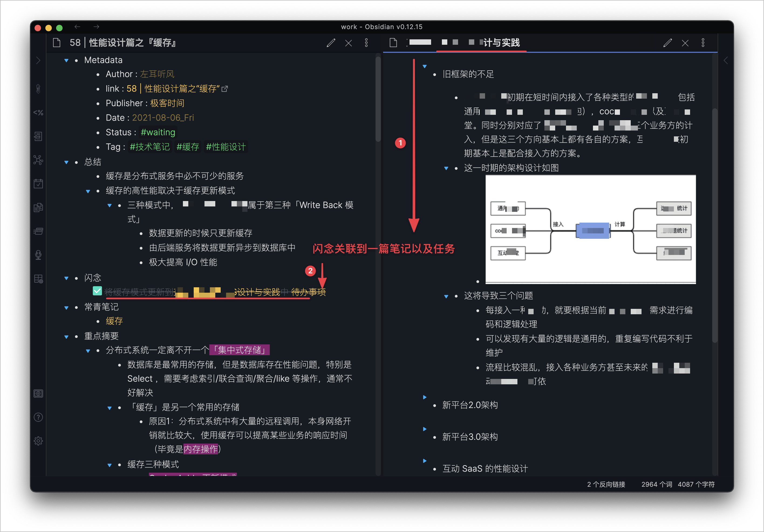764x532 pixels.
Task: Open the graph view from the left ribbon
Action: tap(38, 160)
